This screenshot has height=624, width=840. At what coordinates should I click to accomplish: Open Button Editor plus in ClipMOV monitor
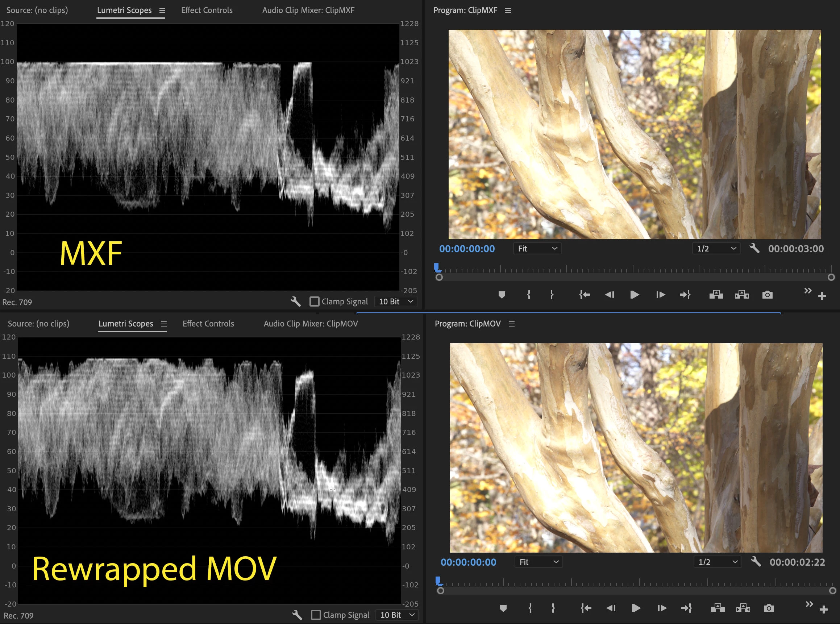[x=823, y=610]
